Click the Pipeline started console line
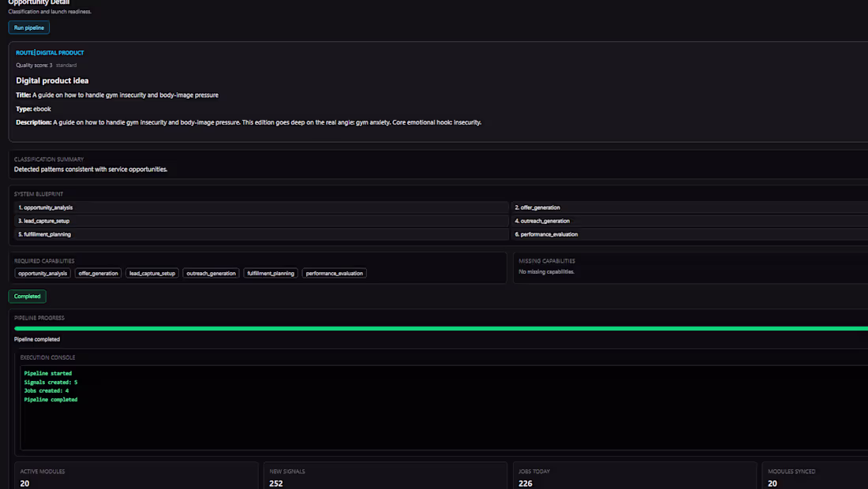 [x=47, y=373]
